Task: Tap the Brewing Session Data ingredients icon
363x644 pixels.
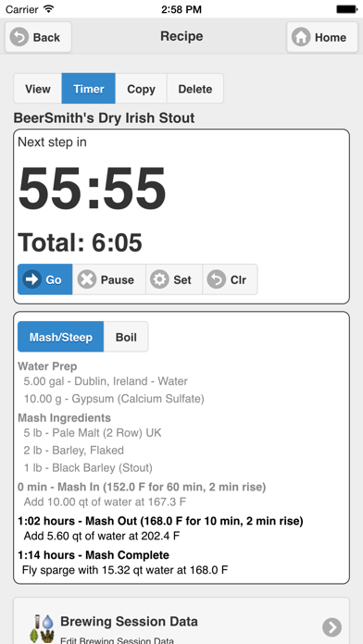Action: pos(42,628)
